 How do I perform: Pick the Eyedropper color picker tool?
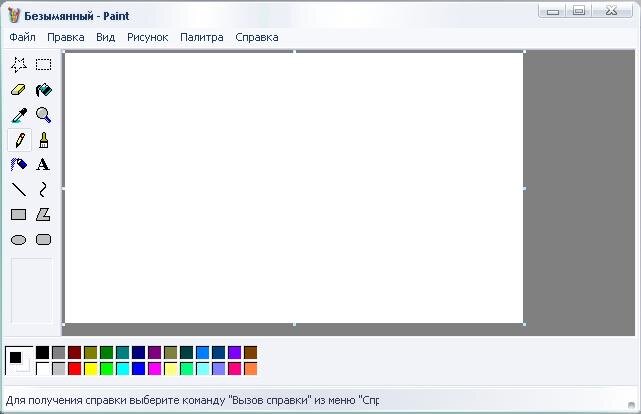click(18, 115)
